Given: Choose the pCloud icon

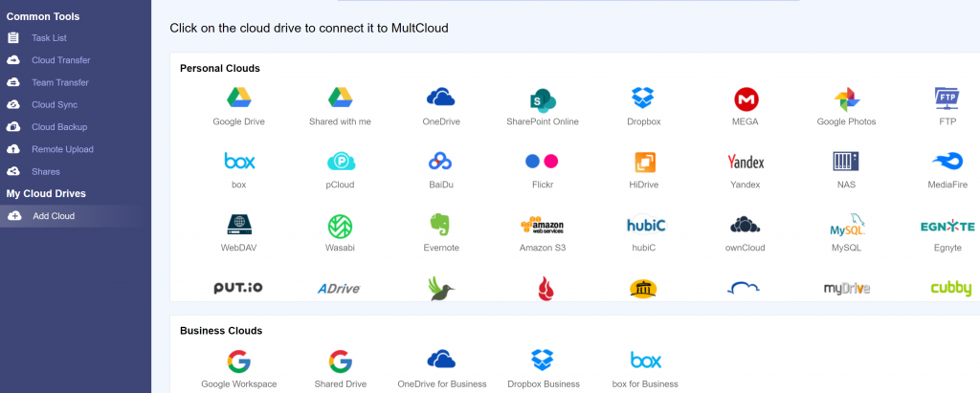Looking at the screenshot, I should click(341, 162).
